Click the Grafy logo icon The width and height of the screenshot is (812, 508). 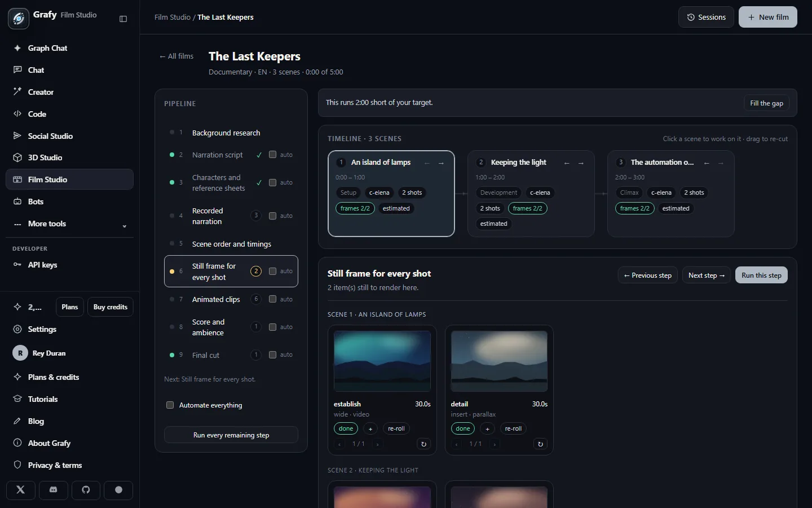tap(19, 19)
